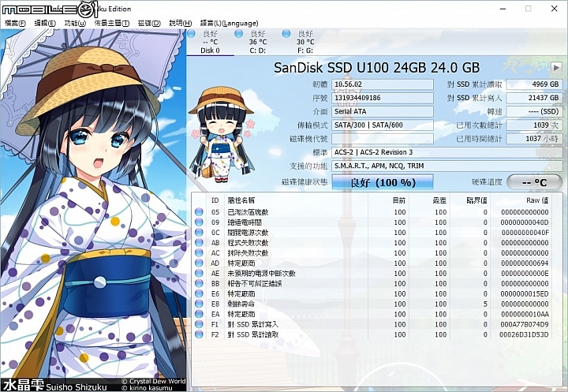Minimize the CrystalDiskInfo window
568x392 pixels.
(503, 9)
